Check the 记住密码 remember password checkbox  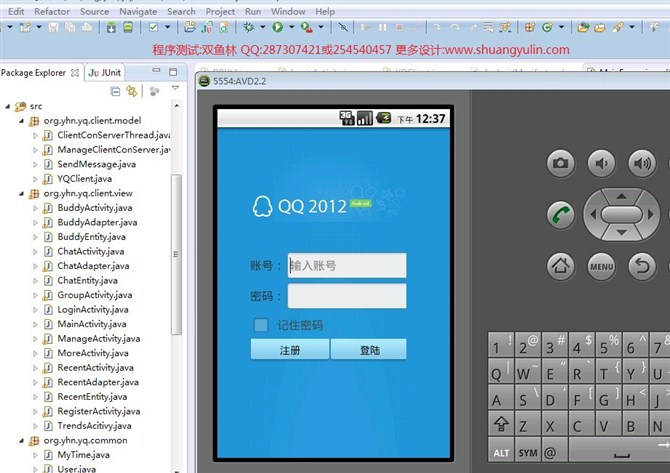tap(261, 325)
